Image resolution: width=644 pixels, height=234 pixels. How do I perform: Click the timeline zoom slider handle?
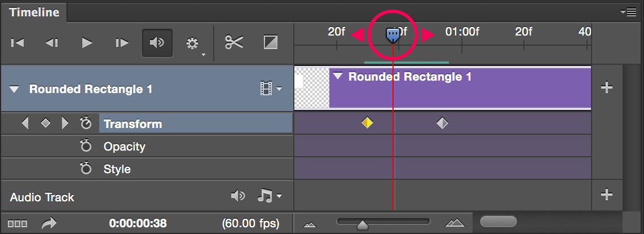362,225
